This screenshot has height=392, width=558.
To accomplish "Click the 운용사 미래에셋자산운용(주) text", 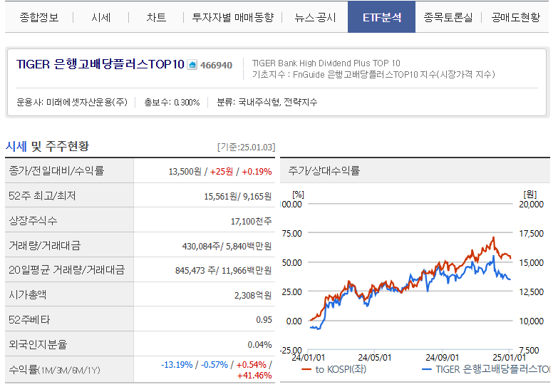I will point(72,102).
